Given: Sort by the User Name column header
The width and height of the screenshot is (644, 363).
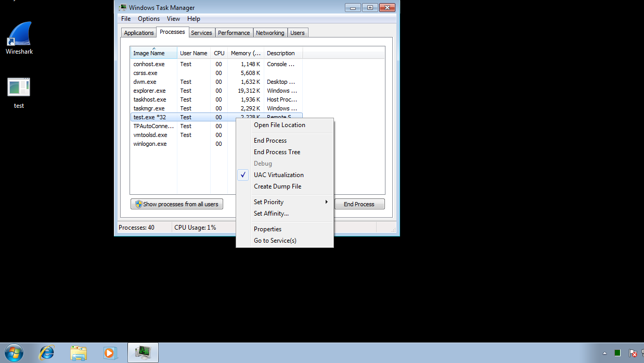Looking at the screenshot, I should [194, 53].
